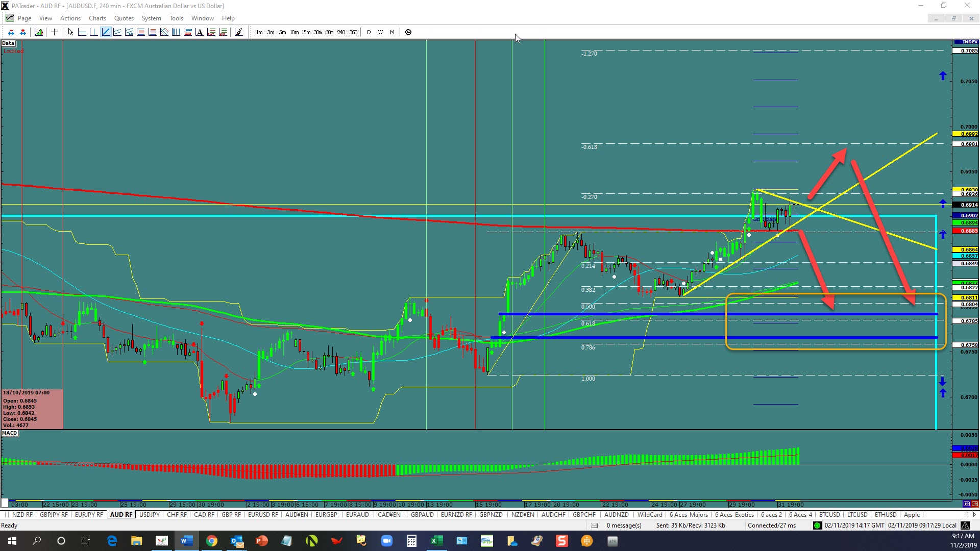Select the Gann fan tool
Viewport: 980px width, 551px height.
coord(164,32)
